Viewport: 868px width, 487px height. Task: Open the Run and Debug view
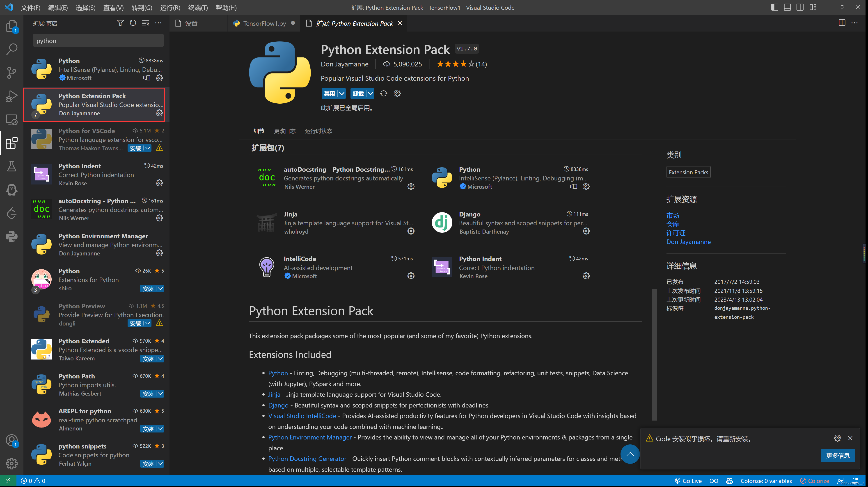pyautogui.click(x=11, y=96)
